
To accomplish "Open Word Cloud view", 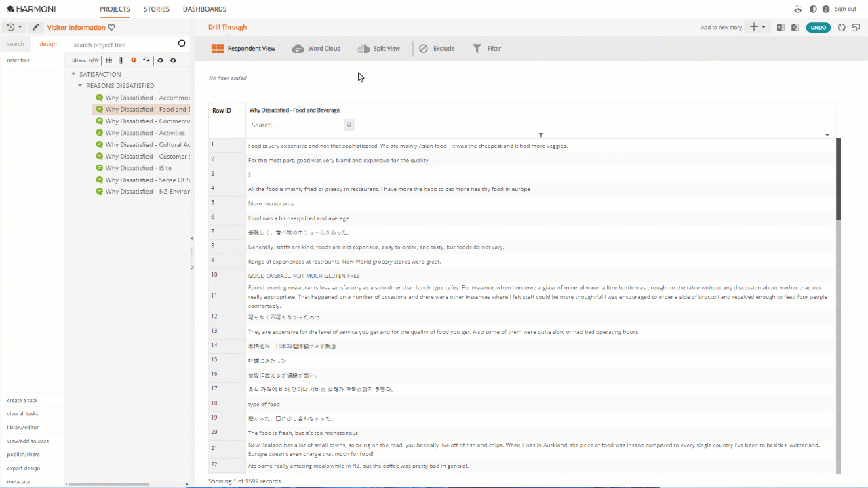I will click(316, 49).
